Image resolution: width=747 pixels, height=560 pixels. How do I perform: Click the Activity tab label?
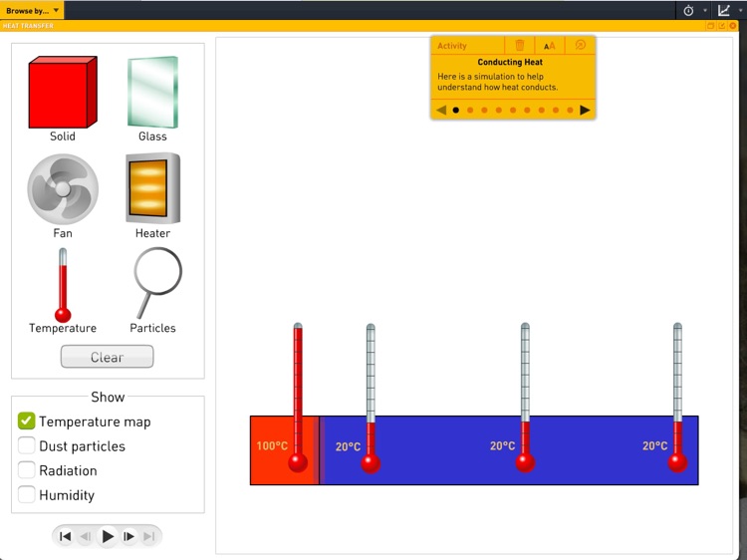point(452,46)
